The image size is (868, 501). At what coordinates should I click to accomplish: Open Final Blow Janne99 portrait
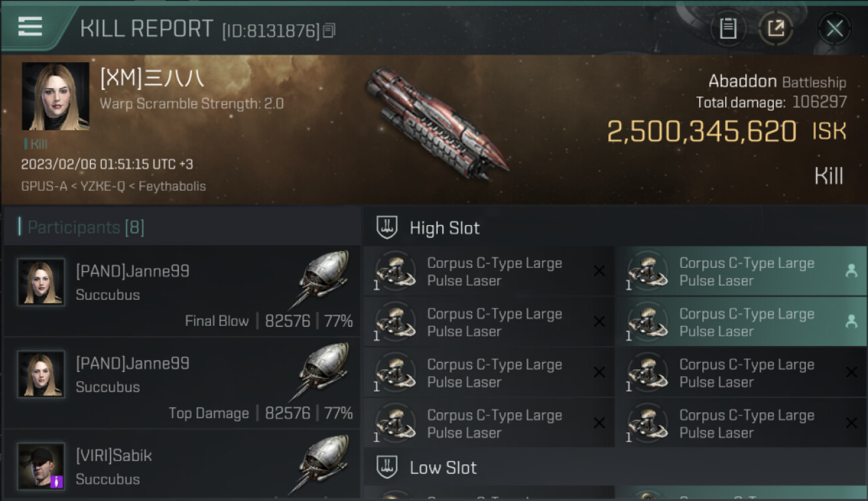[41, 283]
